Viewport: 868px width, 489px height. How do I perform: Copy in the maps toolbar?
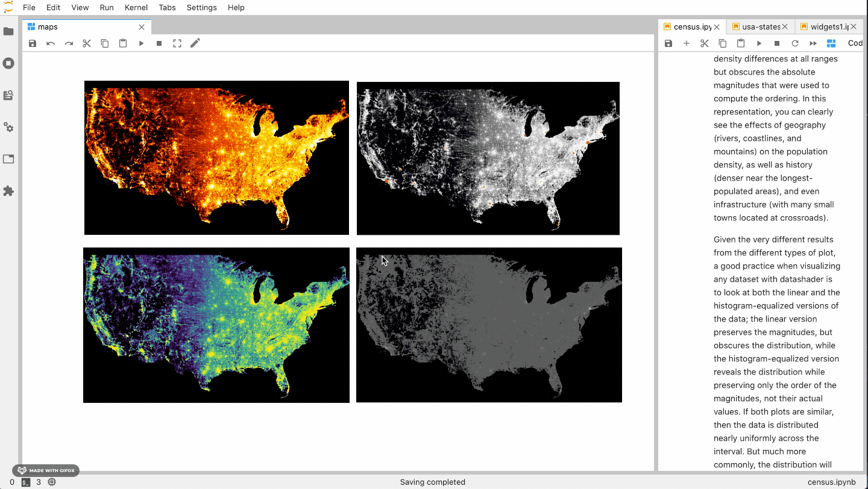(x=105, y=43)
